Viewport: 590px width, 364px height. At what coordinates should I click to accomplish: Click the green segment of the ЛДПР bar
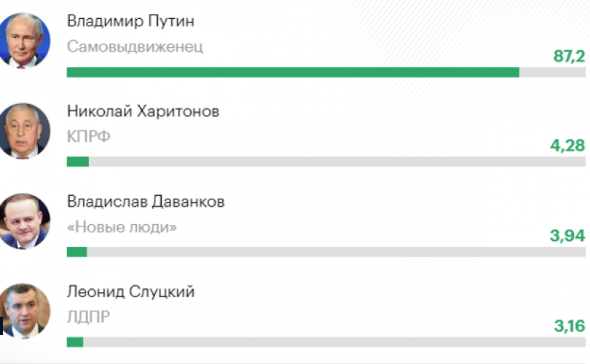(x=75, y=342)
